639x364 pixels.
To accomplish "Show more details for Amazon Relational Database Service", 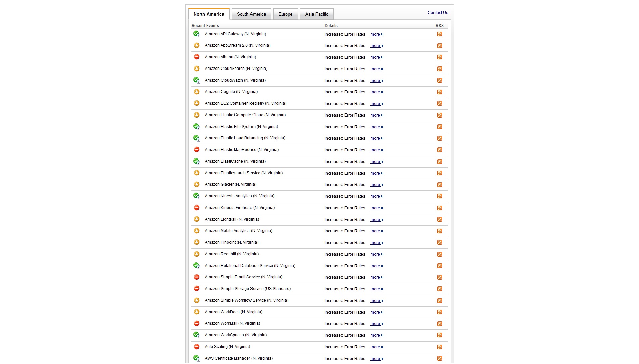I will click(x=377, y=266).
